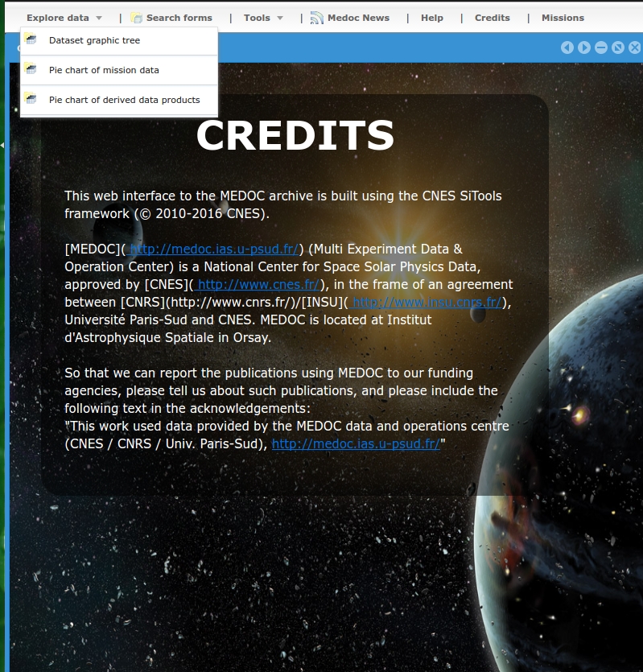The image size is (643, 672).
Task: Click the icon beside Dataset graphic tree
Action: point(31,39)
